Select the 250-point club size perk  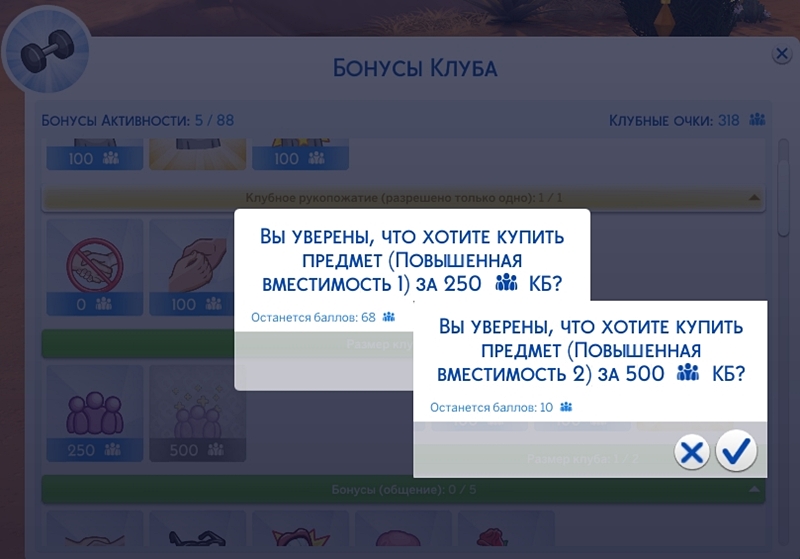point(95,413)
